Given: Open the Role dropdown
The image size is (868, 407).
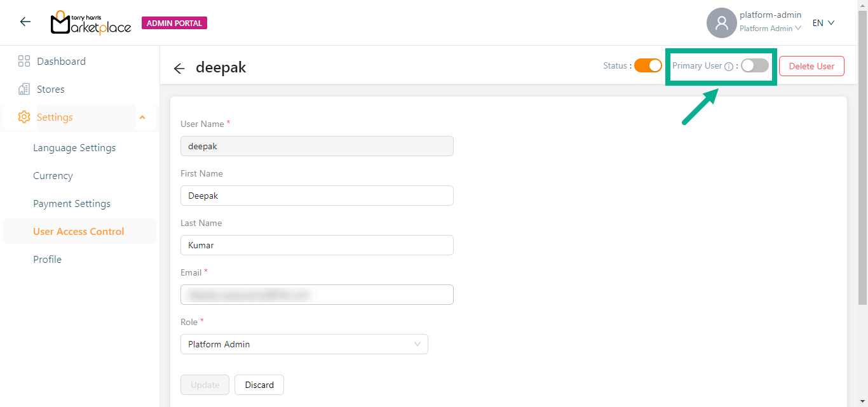Looking at the screenshot, I should pyautogui.click(x=304, y=344).
